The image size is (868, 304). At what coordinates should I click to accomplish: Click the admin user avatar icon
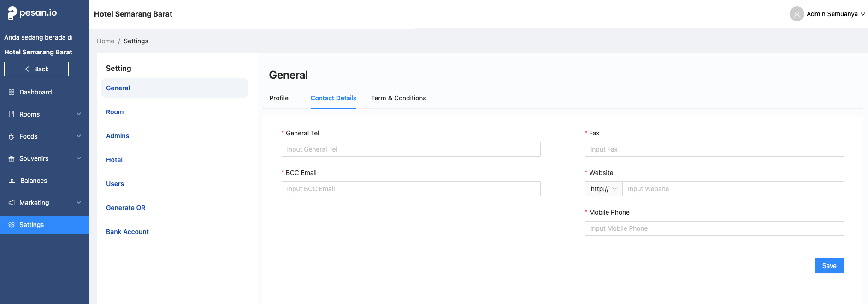pyautogui.click(x=797, y=14)
